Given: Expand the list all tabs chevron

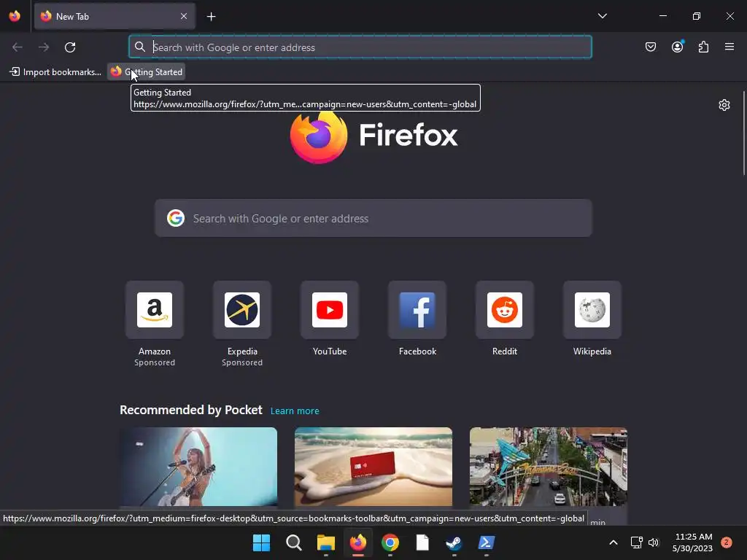Looking at the screenshot, I should coord(602,16).
